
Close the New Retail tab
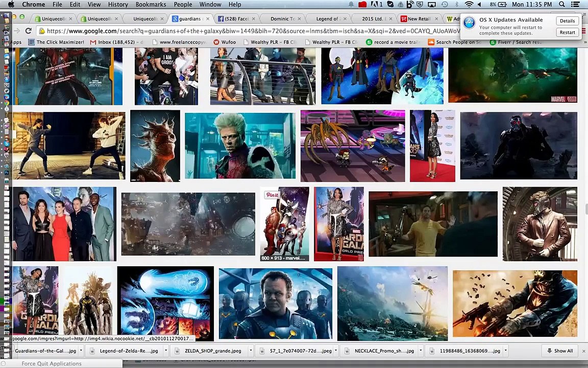click(436, 19)
